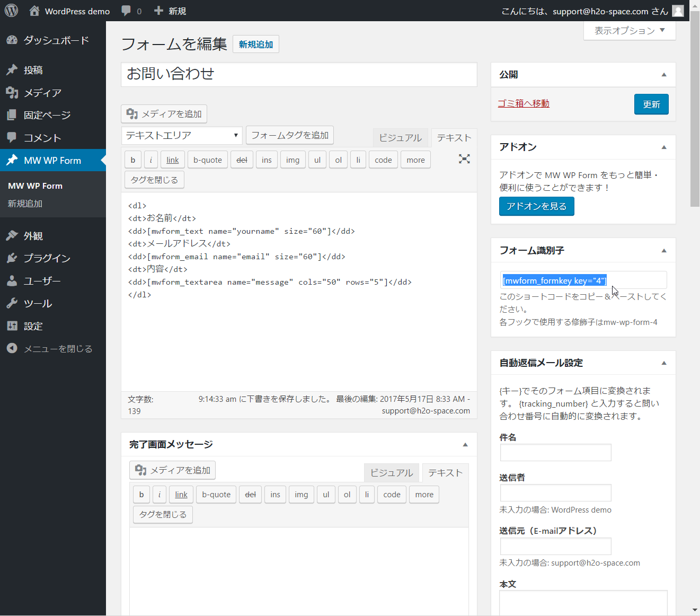The image size is (700, 616).
Task: Insert bold tag with the b button
Action: (x=133, y=160)
